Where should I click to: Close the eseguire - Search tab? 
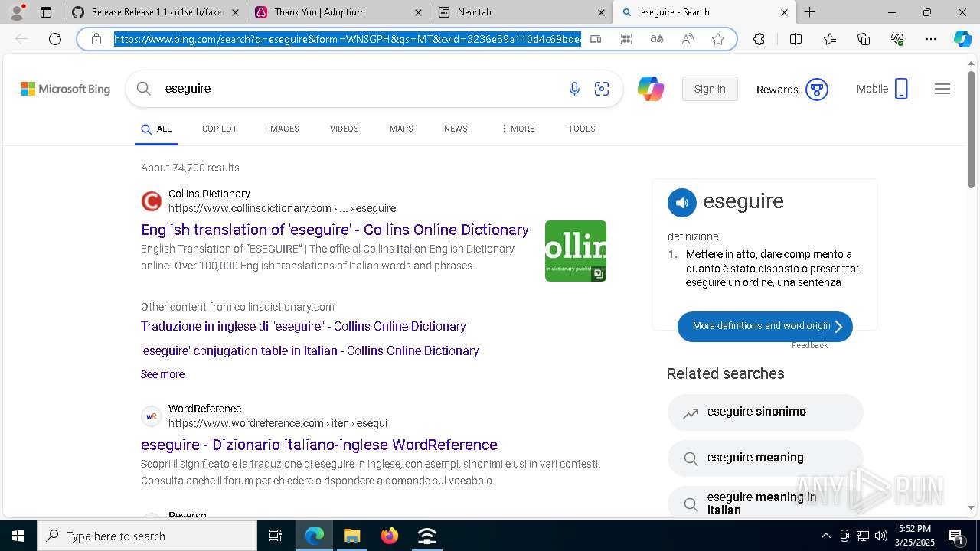click(x=784, y=12)
